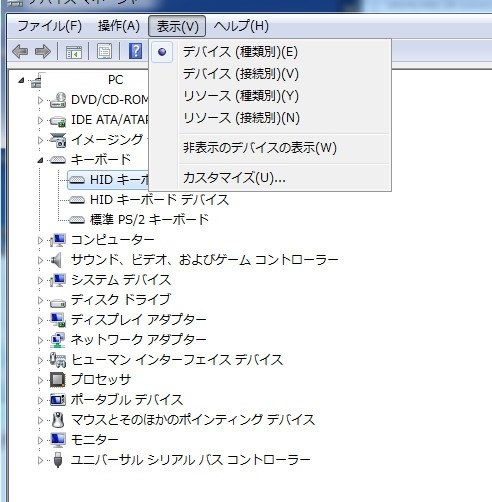
Task: Expand the ユニバーサル シリアル バス node
Action: 40,460
